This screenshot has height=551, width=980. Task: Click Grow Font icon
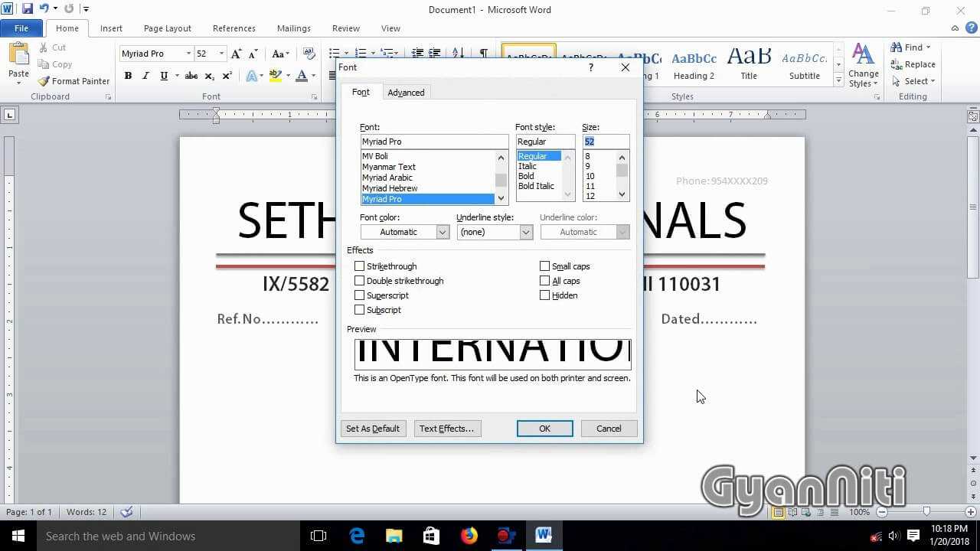pyautogui.click(x=236, y=54)
